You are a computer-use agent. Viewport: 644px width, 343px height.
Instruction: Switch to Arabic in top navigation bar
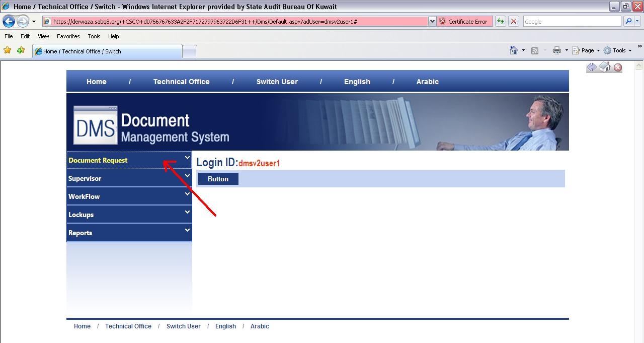(428, 82)
